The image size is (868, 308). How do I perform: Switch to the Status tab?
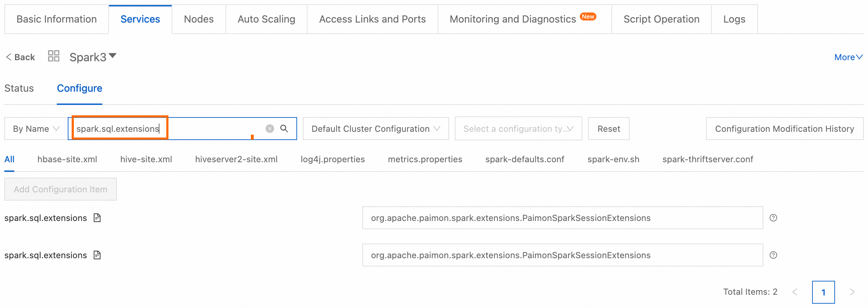[x=19, y=88]
